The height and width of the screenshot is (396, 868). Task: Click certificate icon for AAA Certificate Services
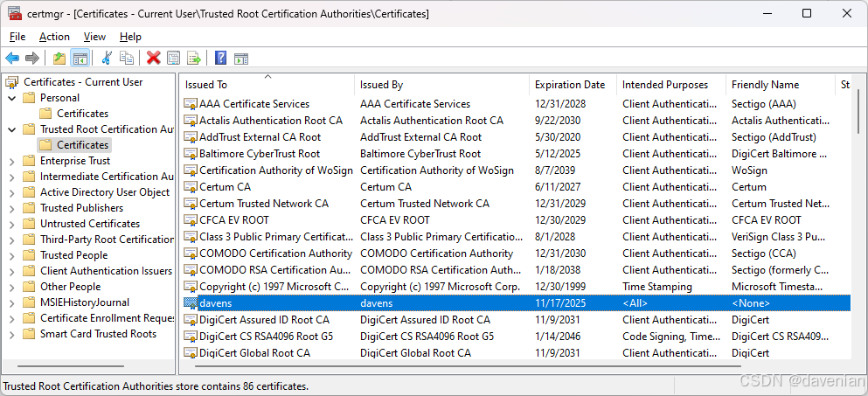click(191, 103)
